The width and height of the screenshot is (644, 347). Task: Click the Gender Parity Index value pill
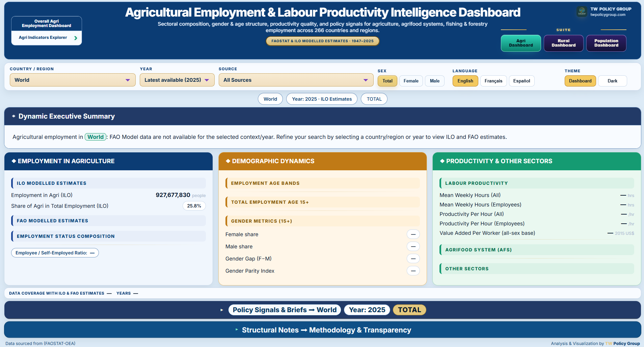pos(413,271)
